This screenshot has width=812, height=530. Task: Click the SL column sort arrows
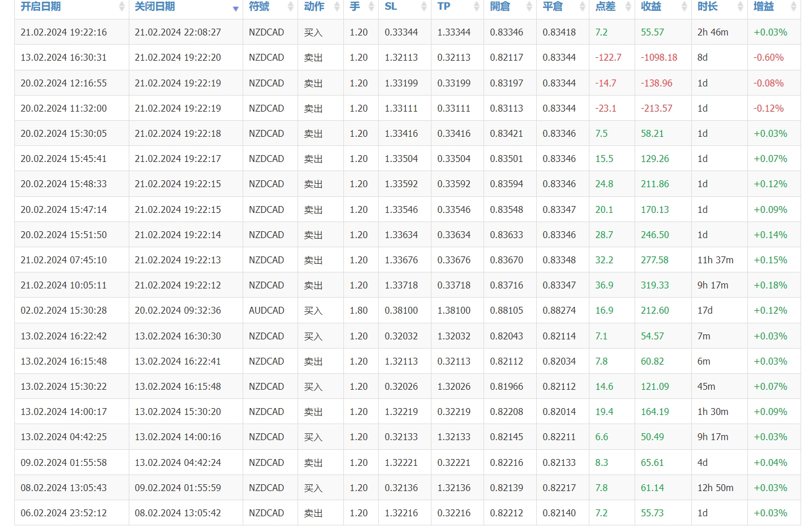(x=424, y=7)
